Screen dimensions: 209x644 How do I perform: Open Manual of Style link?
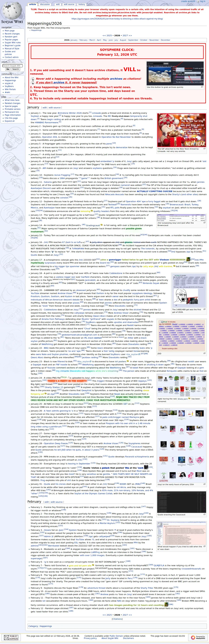(12, 48)
